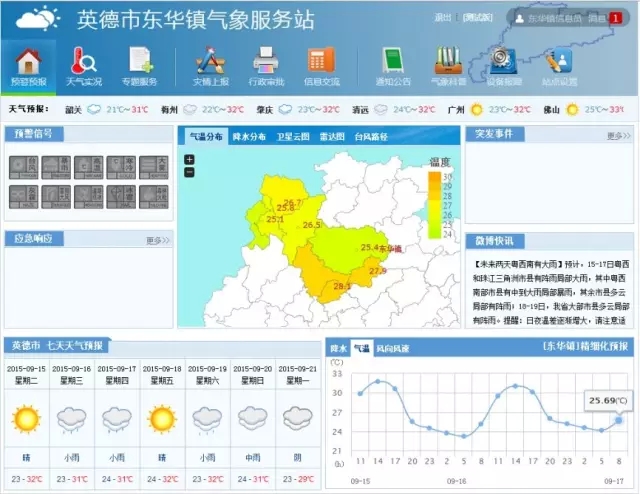Viewport: 640px width, 494px height.
Task: Zoom out the map with minus button
Action: click(189, 172)
